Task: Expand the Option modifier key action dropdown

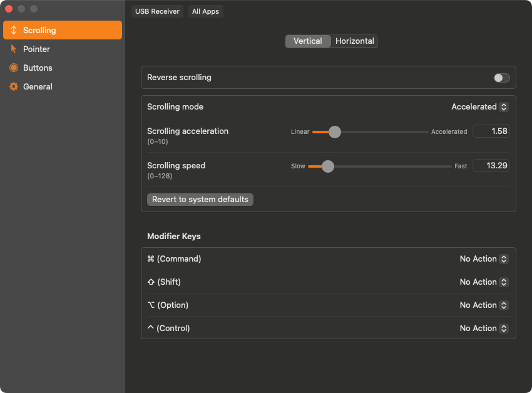Action: pos(483,305)
